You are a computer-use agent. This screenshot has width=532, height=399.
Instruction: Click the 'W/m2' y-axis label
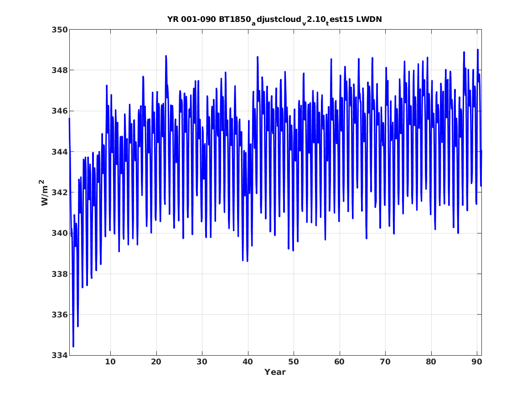pyautogui.click(x=43, y=192)
